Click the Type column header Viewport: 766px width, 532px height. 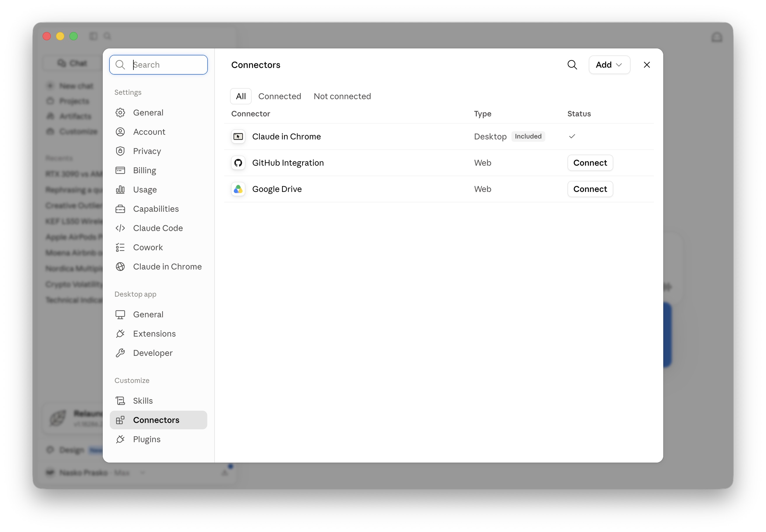(x=483, y=114)
